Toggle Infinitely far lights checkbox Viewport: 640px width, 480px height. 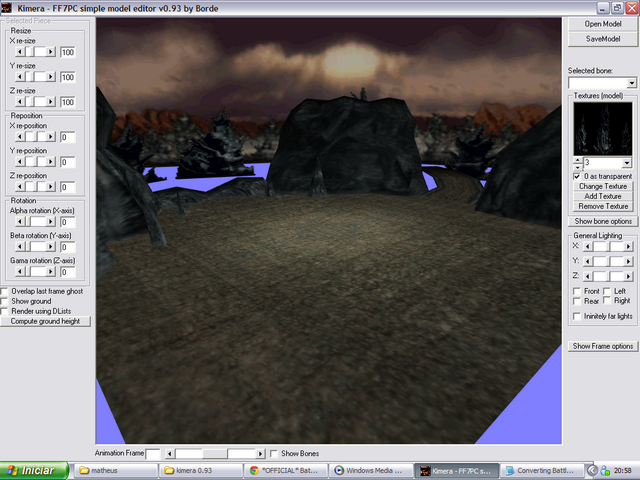pos(577,316)
